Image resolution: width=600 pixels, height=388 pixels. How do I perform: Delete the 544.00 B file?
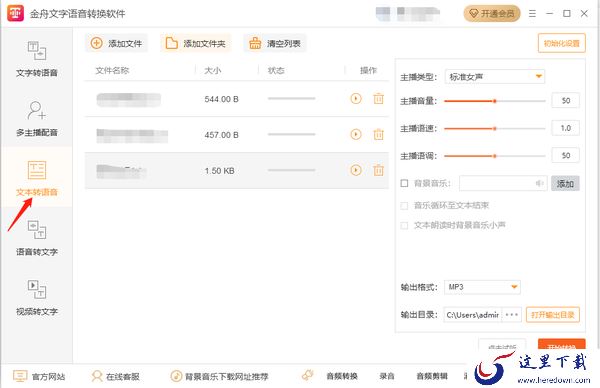point(378,99)
